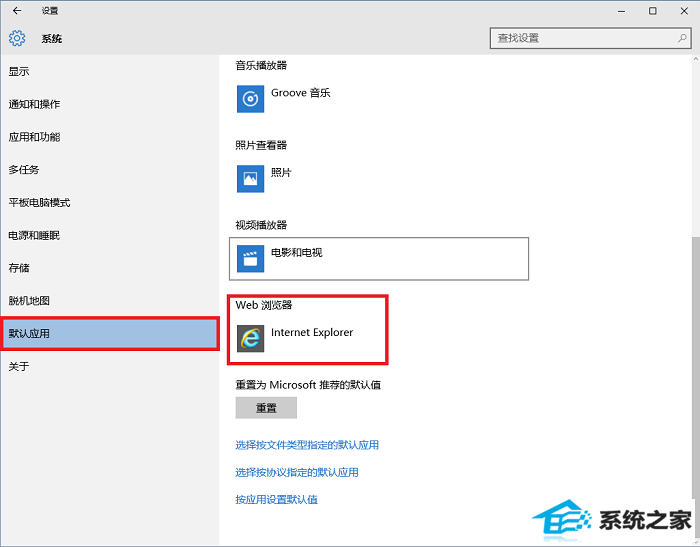Click the Settings gear icon
700x547 pixels.
(17, 38)
